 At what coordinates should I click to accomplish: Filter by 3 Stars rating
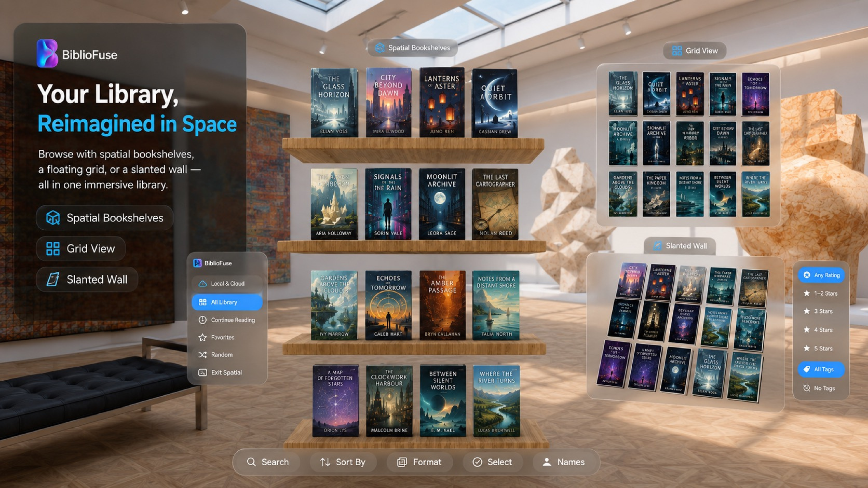(x=821, y=311)
